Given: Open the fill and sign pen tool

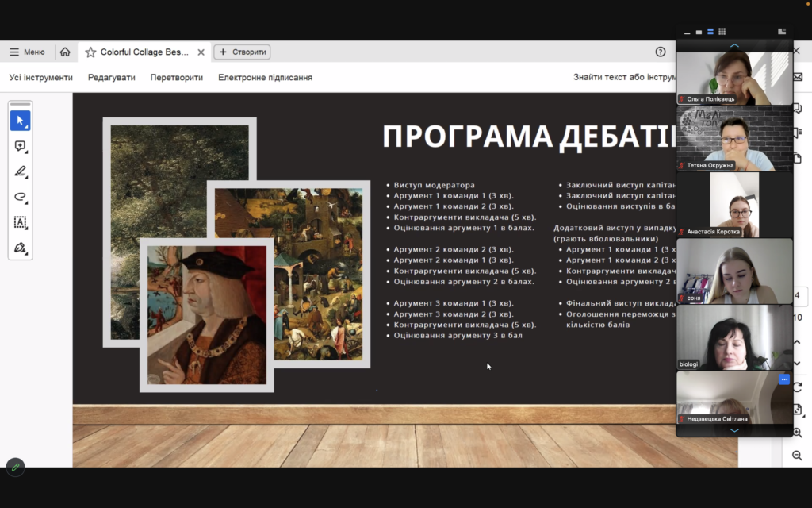Looking at the screenshot, I should (x=20, y=248).
